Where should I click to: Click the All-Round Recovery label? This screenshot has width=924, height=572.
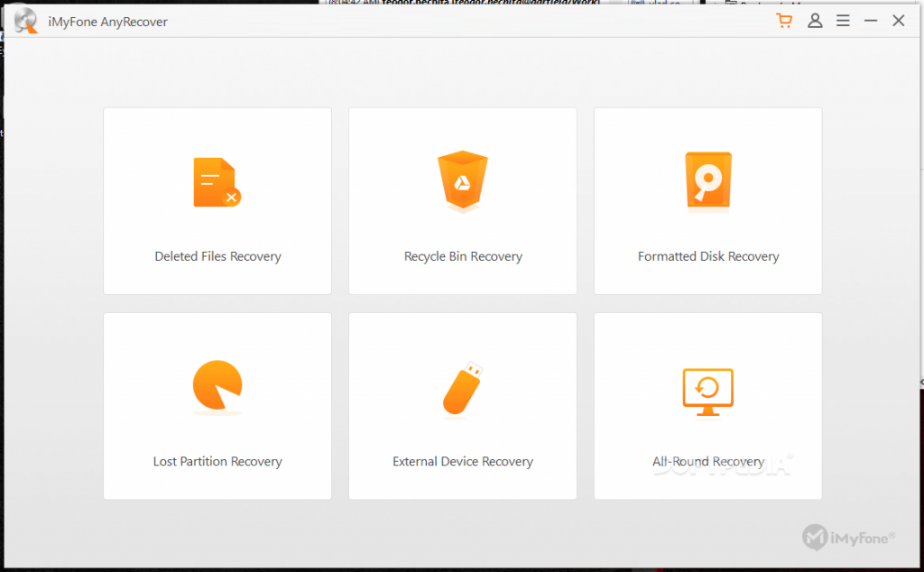[x=707, y=461]
